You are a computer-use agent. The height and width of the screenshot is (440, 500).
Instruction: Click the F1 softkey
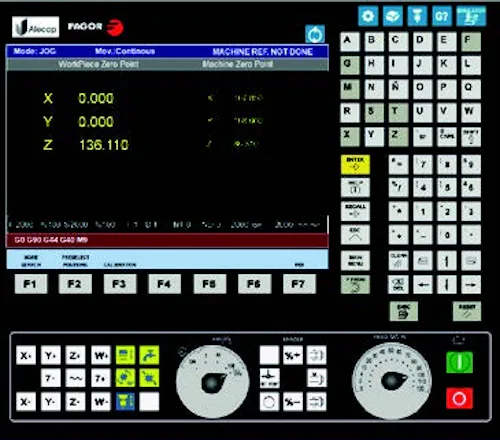[x=31, y=284]
